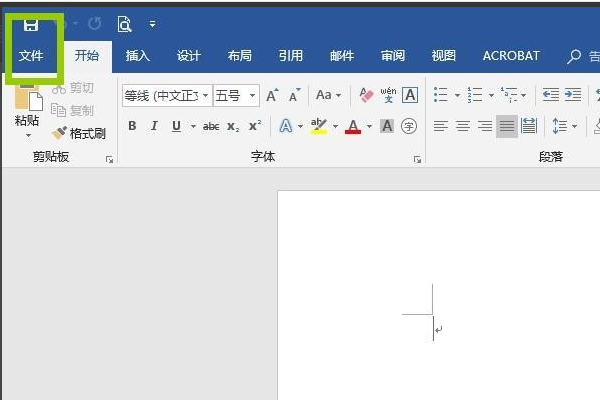Switch to the 开始 (Home) tab
Viewport: 600px width, 400px height.
86,56
